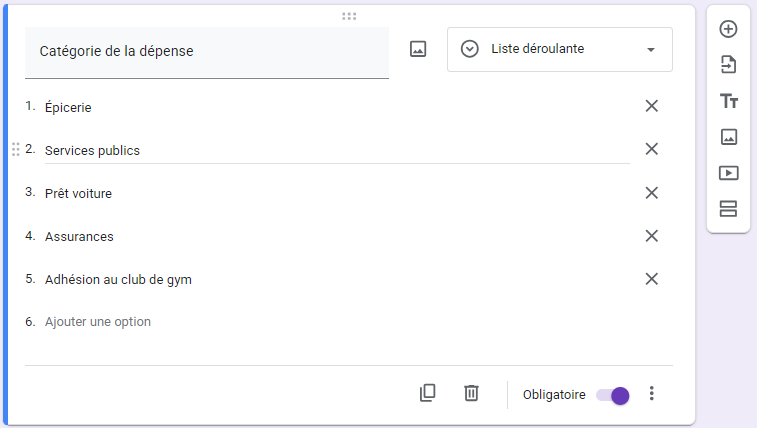Screen dimensions: 757x428
Task: Click the add section sidebar icon
Action: [728, 209]
